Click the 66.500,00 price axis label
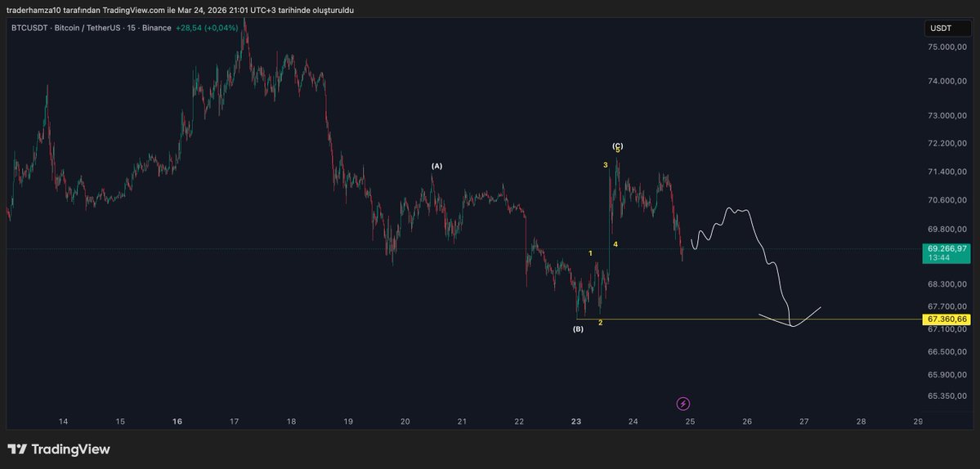Image resolution: width=980 pixels, height=469 pixels. [948, 352]
